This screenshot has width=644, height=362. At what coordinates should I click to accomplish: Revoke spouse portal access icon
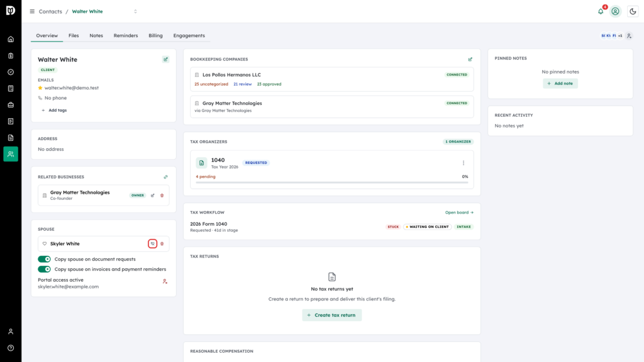point(165,282)
